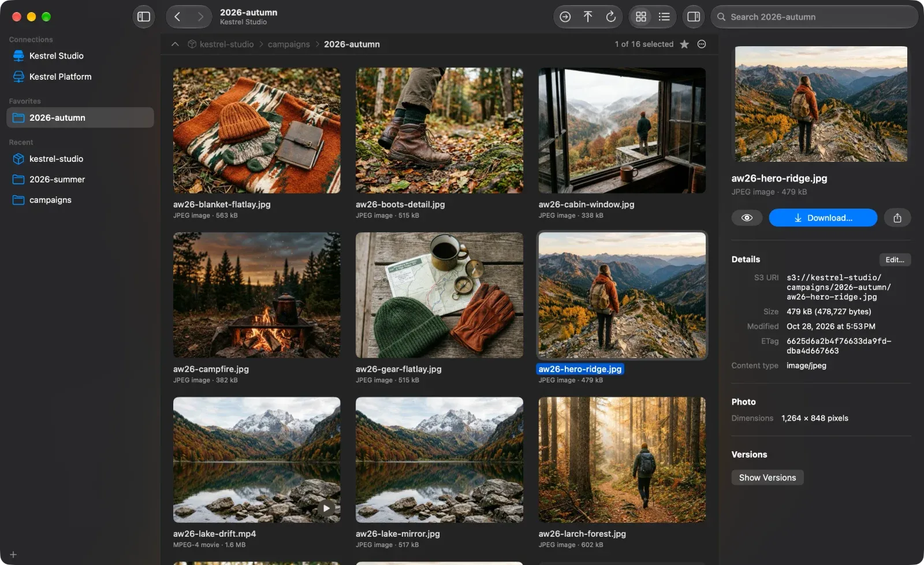
Task: Refresh the 2026-autumn folder listing
Action: pos(611,17)
